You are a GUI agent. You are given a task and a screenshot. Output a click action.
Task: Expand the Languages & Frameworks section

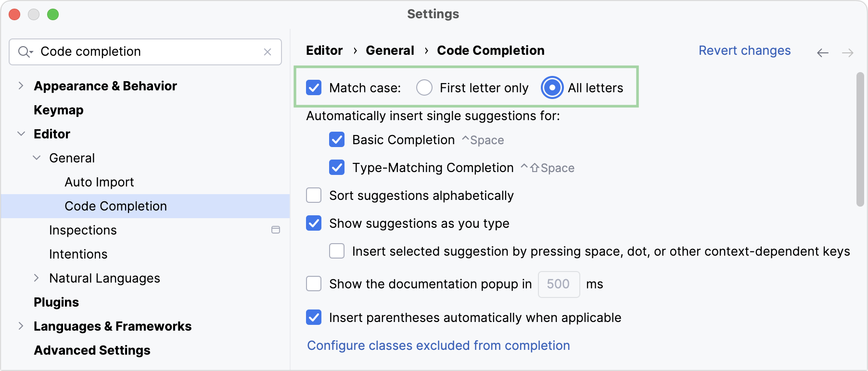(x=21, y=326)
